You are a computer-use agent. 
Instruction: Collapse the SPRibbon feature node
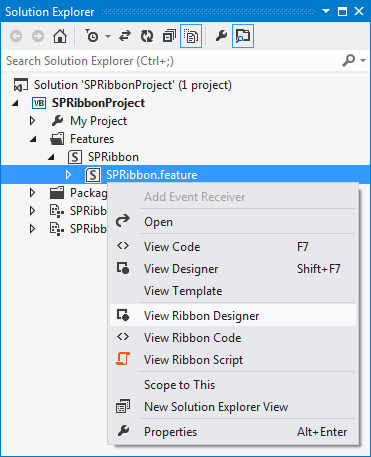click(x=51, y=157)
